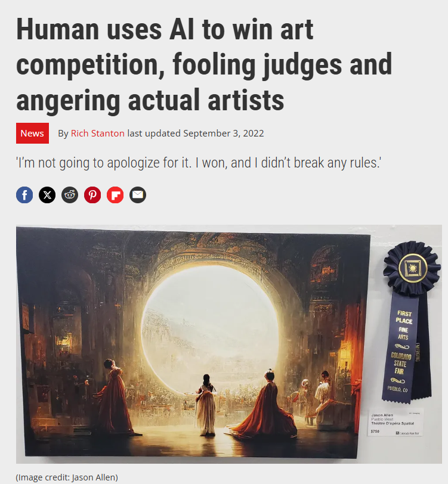Click the Image credit Jason Allen caption

click(x=67, y=477)
